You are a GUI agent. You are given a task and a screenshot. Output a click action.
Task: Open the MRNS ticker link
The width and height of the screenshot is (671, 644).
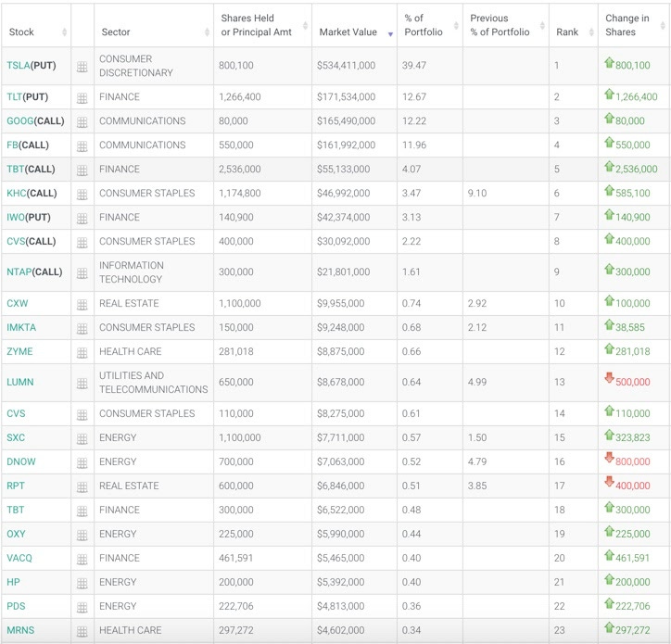[20, 630]
